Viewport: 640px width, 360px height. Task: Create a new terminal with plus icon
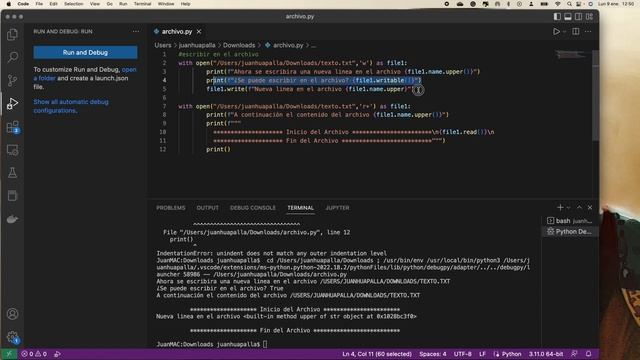coord(560,207)
